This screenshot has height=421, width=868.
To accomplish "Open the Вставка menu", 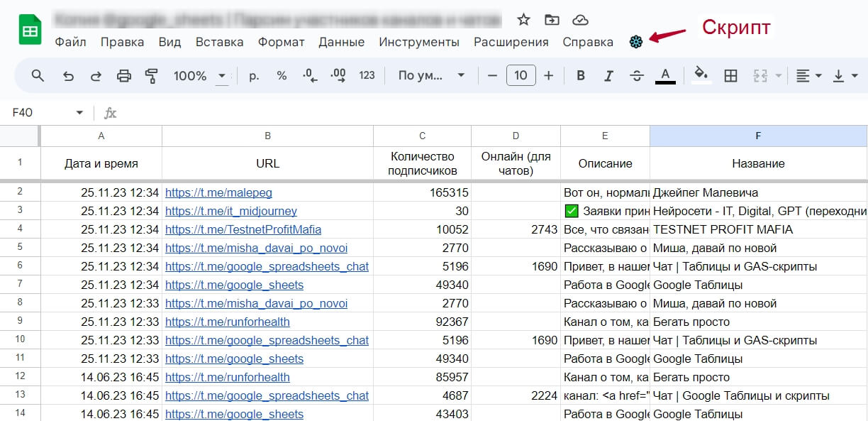I will pyautogui.click(x=219, y=42).
